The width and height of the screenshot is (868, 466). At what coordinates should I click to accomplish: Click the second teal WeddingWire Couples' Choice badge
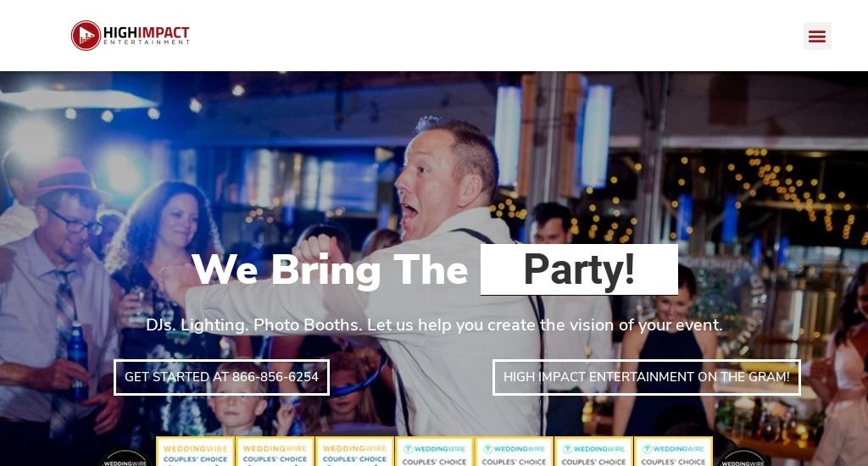click(x=515, y=452)
